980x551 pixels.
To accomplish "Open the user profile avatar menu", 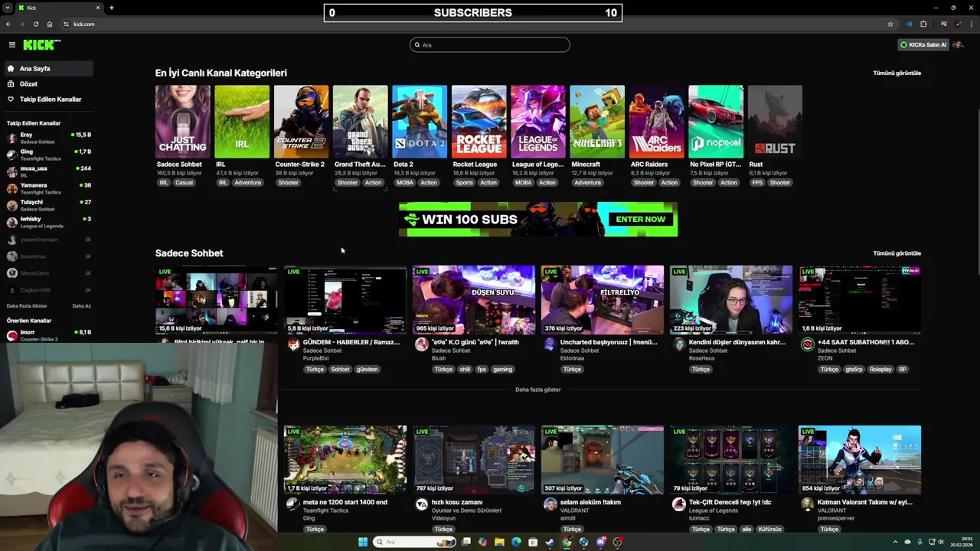I will [x=959, y=45].
